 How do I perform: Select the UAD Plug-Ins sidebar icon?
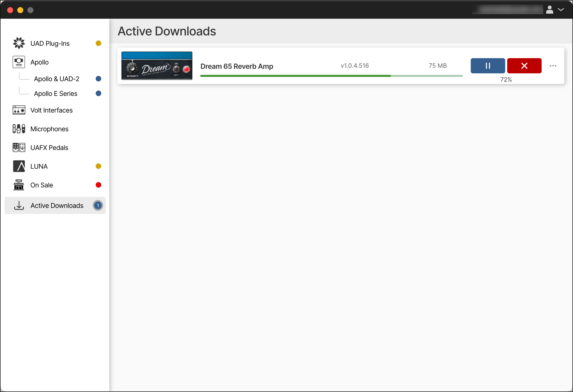click(19, 43)
